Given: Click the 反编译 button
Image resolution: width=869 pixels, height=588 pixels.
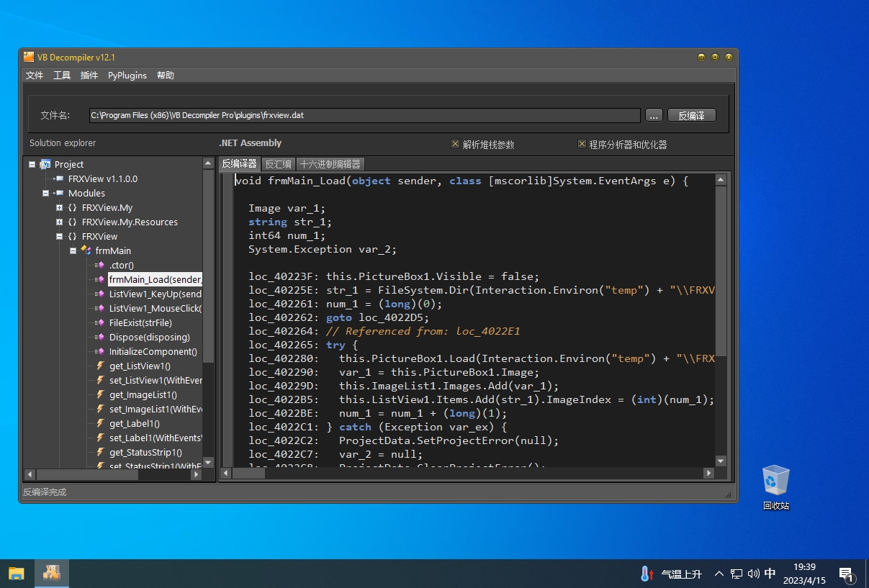Looking at the screenshot, I should tap(692, 115).
